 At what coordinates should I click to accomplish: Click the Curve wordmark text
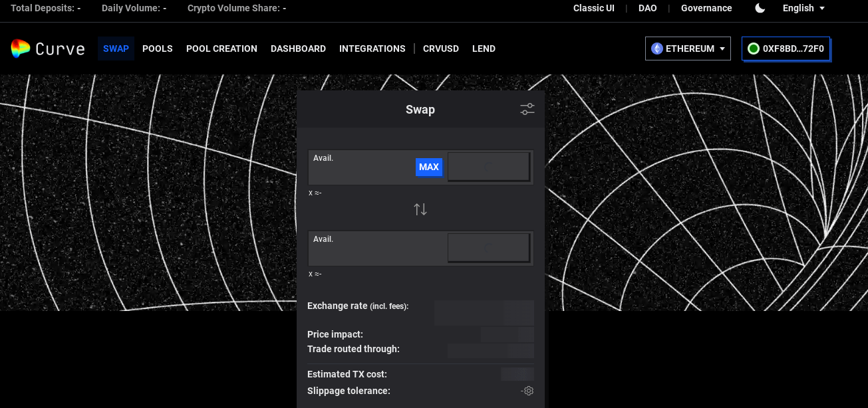60,49
